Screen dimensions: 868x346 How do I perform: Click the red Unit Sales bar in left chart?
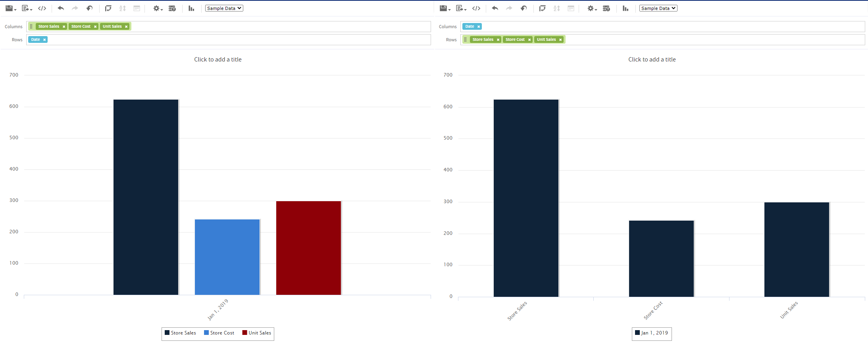(309, 248)
